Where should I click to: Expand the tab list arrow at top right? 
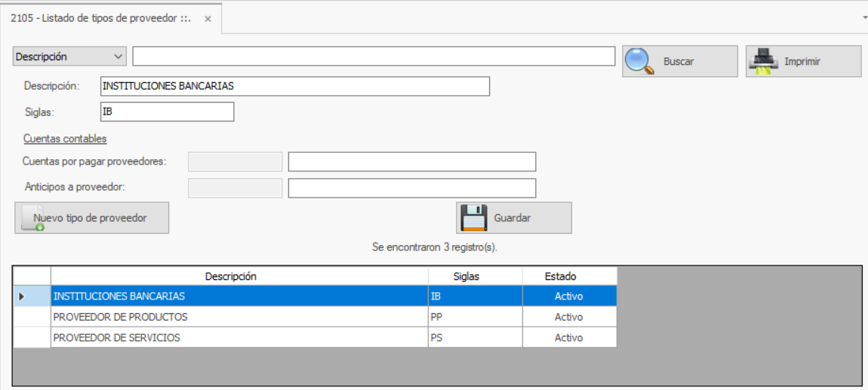coord(864,16)
